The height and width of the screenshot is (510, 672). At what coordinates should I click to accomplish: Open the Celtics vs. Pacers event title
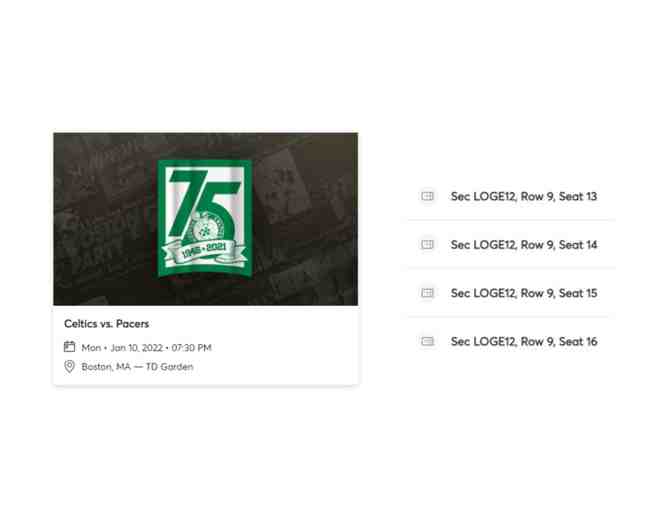[107, 324]
